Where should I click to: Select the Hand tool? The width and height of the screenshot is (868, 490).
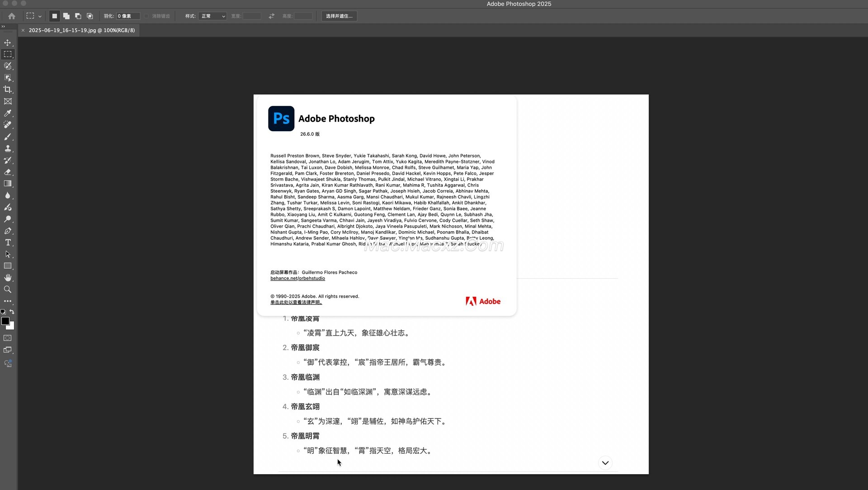point(8,278)
